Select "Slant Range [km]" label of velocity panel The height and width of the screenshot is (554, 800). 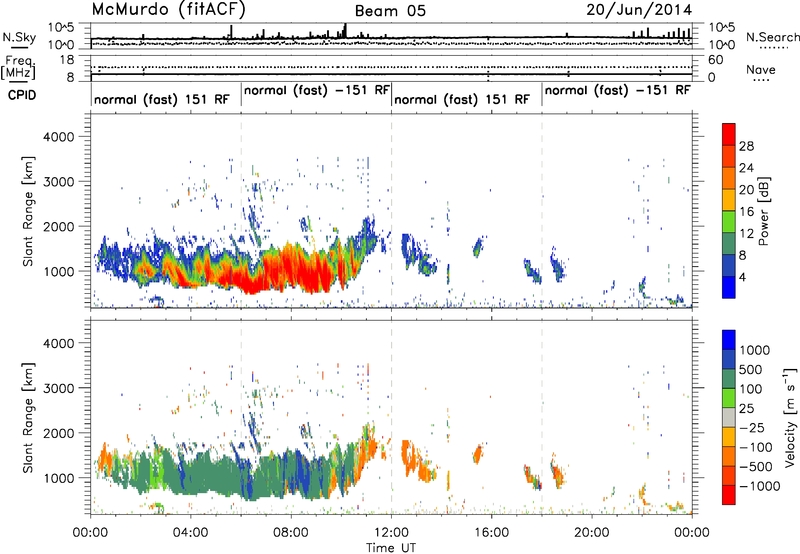point(28,418)
